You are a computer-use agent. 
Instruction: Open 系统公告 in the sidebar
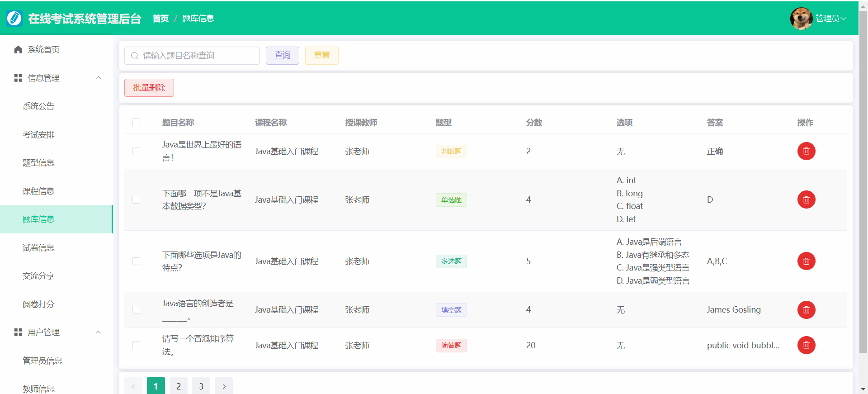pyautogui.click(x=57, y=106)
